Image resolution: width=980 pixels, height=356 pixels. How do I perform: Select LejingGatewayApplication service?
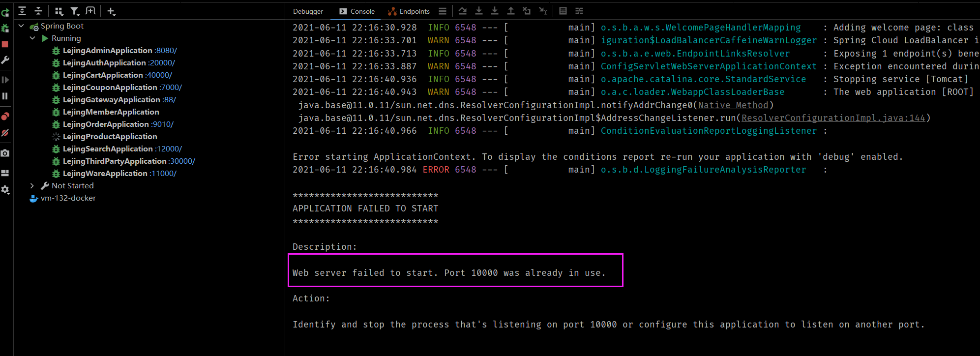coord(112,99)
